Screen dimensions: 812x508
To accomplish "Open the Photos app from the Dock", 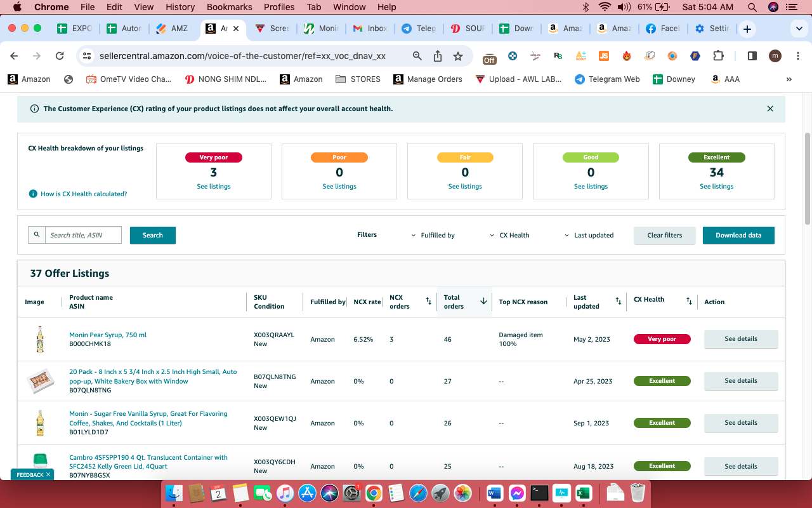I will click(x=462, y=493).
